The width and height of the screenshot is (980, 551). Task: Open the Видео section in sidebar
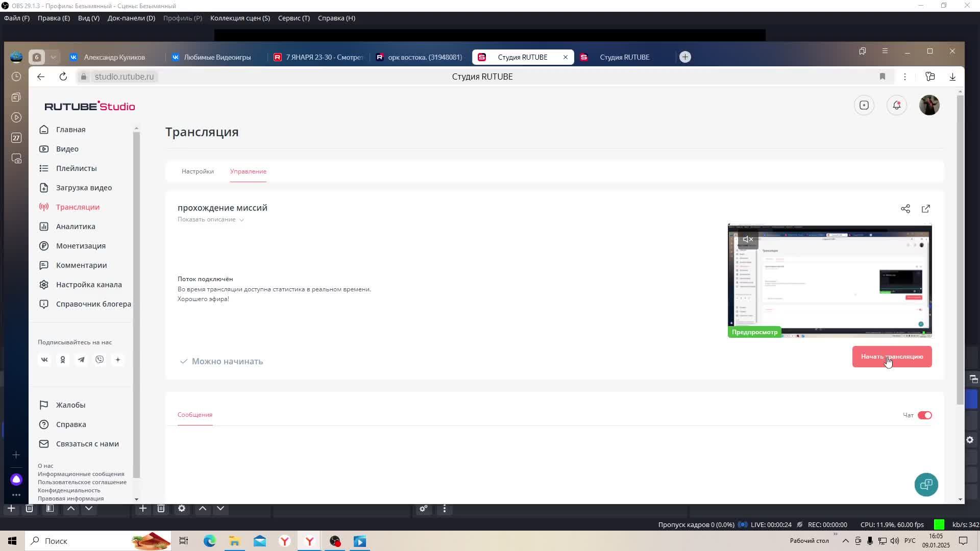pos(59,149)
